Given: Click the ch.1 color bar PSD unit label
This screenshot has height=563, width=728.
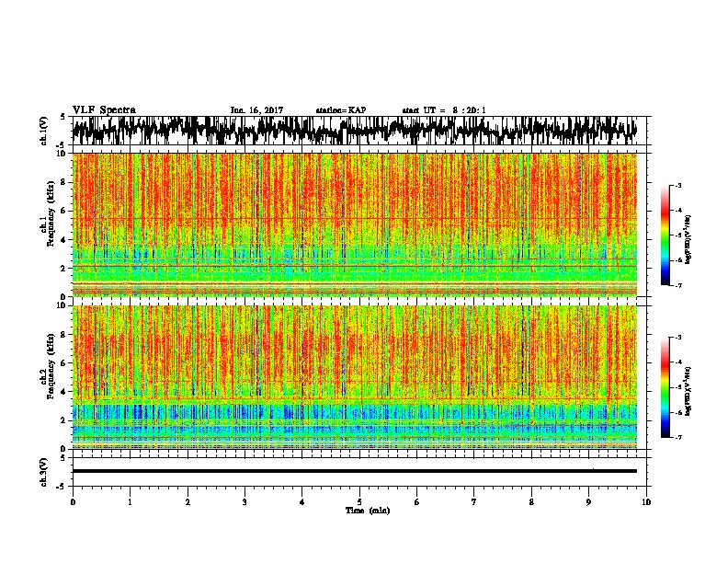Looking at the screenshot, I should 688,240.
